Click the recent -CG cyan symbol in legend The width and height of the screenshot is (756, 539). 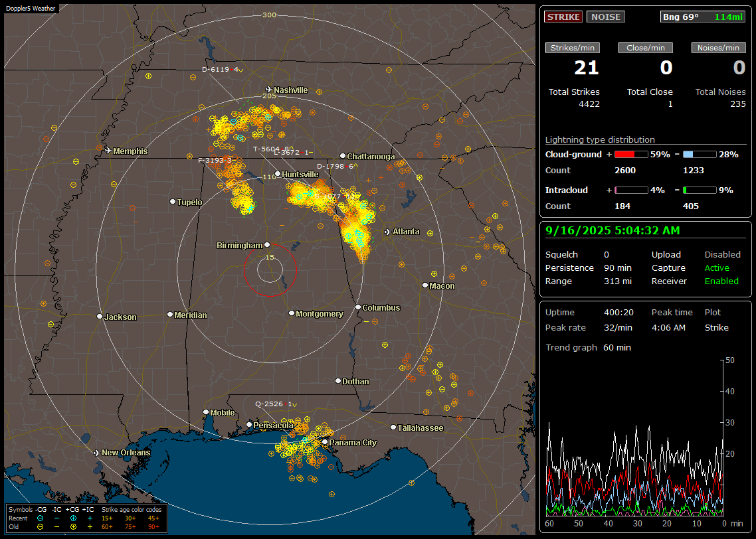click(41, 518)
